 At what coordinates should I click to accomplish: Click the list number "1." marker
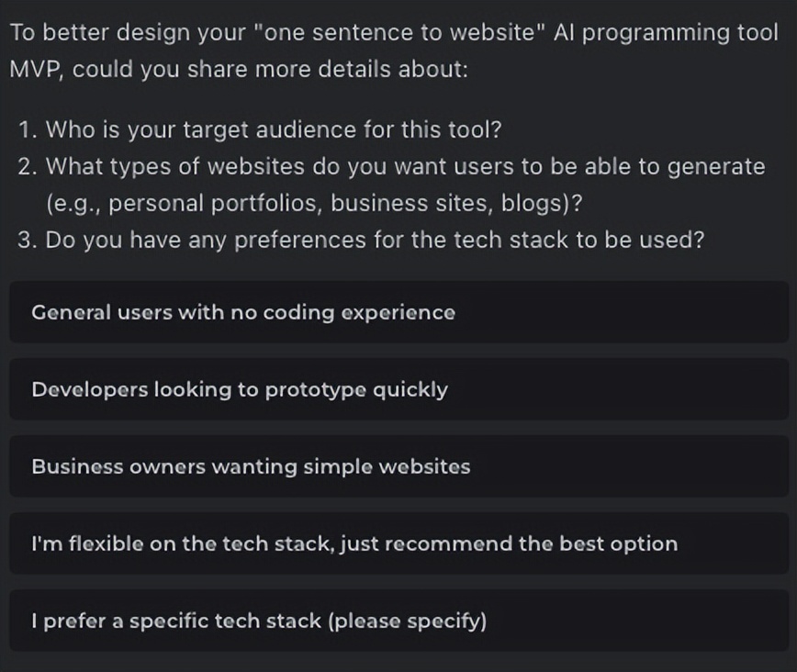point(27,129)
